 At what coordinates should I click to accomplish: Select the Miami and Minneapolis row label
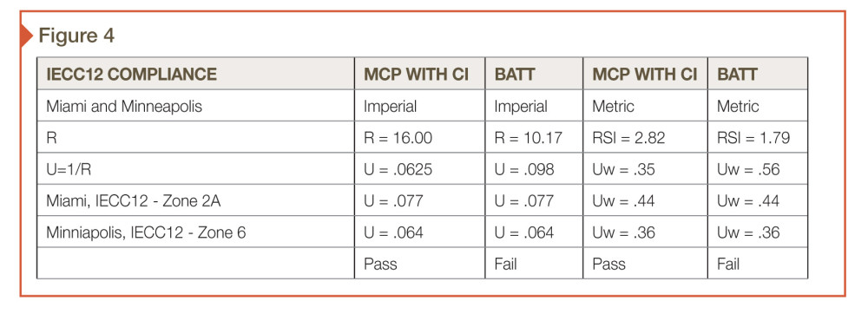pos(124,106)
